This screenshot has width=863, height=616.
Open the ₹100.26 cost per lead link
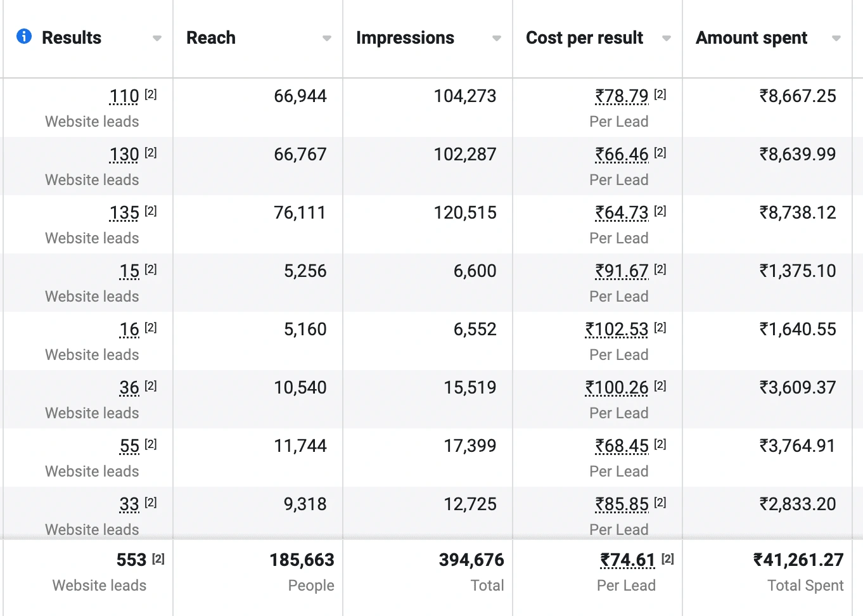617,388
